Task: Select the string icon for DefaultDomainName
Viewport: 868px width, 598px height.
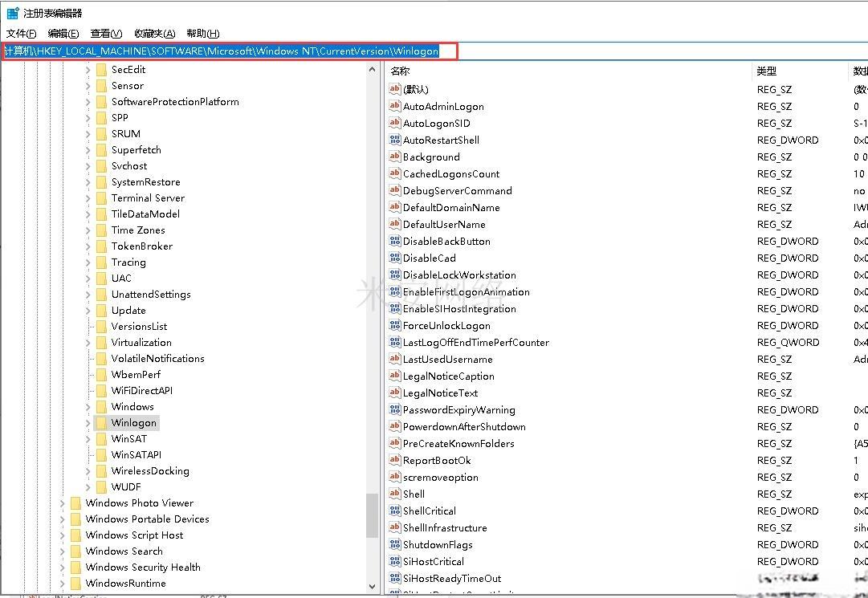Action: pos(395,207)
